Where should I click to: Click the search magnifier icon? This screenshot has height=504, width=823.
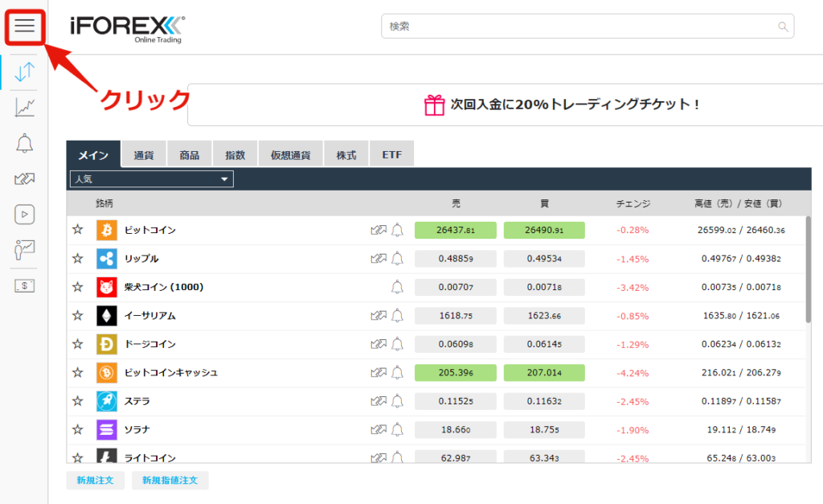pos(783,27)
